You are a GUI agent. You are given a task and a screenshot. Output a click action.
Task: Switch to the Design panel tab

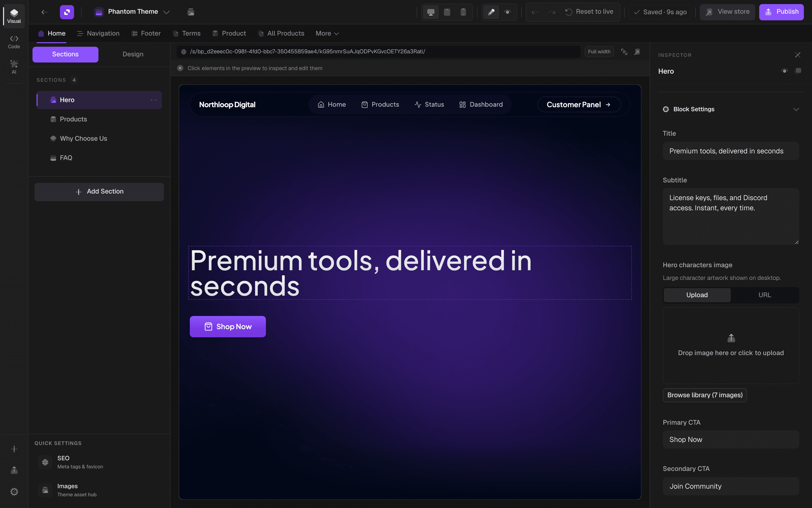(x=133, y=54)
